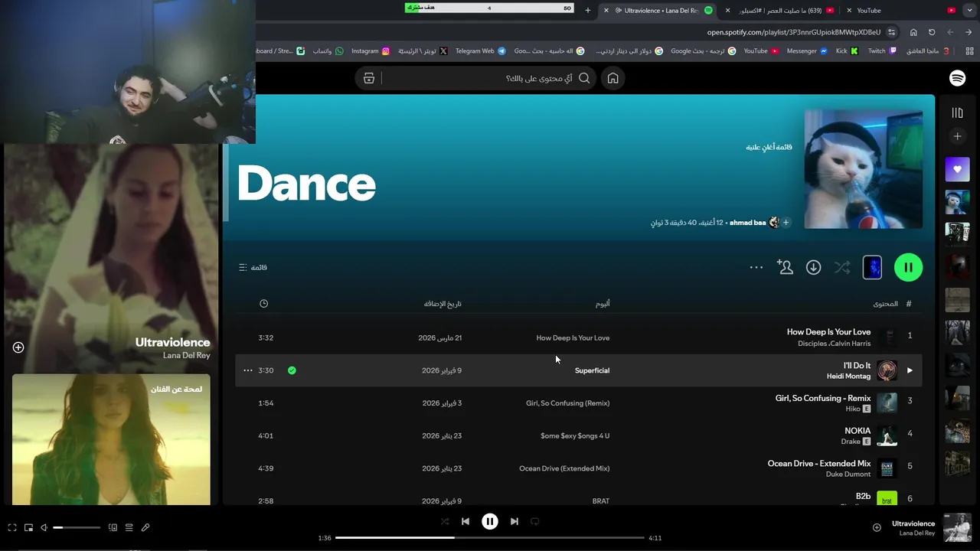Add collaborator plus next to ahmad baa
The height and width of the screenshot is (551, 980).
[786, 223]
